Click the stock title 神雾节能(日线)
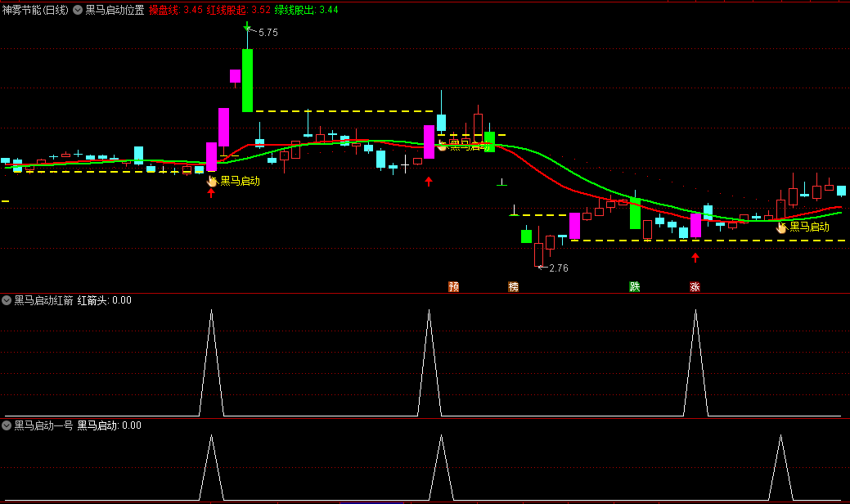The width and height of the screenshot is (850, 504). click(35, 10)
